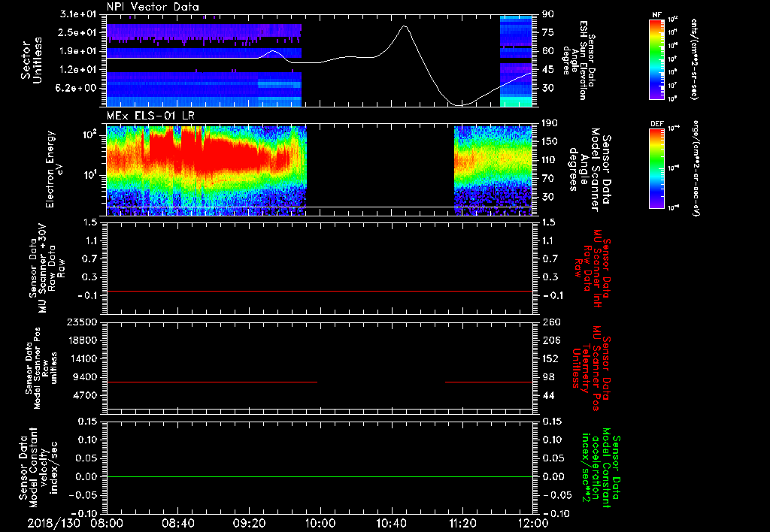Click the 190 scanner angle tick value
The height and width of the screenshot is (532, 770).
tap(550, 123)
